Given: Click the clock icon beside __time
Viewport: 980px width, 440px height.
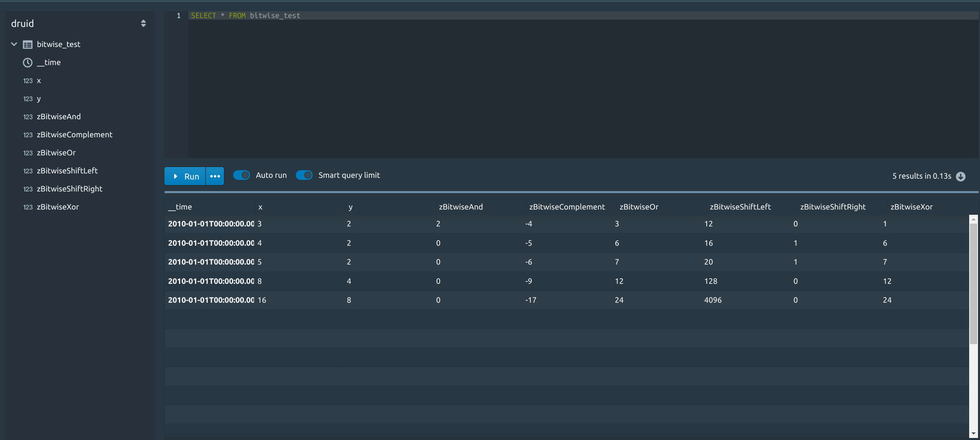Looking at the screenshot, I should pyautogui.click(x=28, y=63).
